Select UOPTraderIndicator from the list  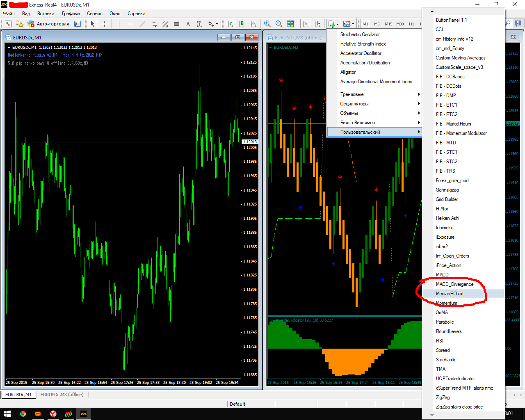pos(463,379)
